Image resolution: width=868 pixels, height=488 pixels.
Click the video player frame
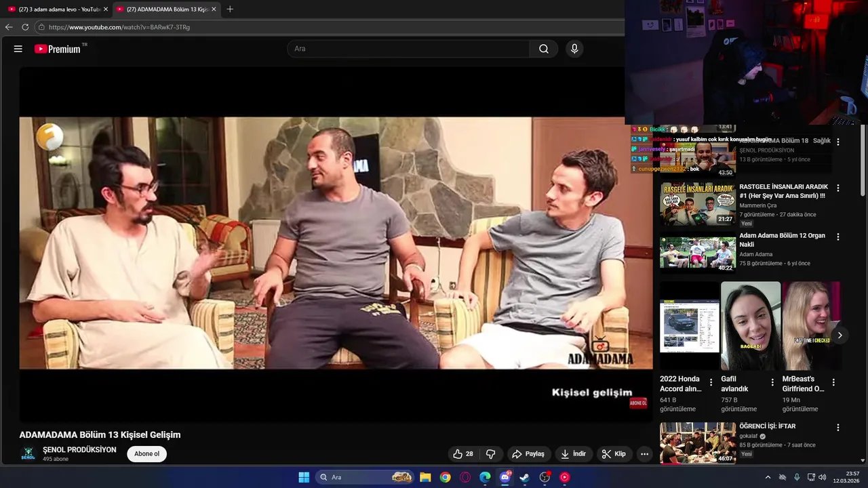click(x=336, y=244)
